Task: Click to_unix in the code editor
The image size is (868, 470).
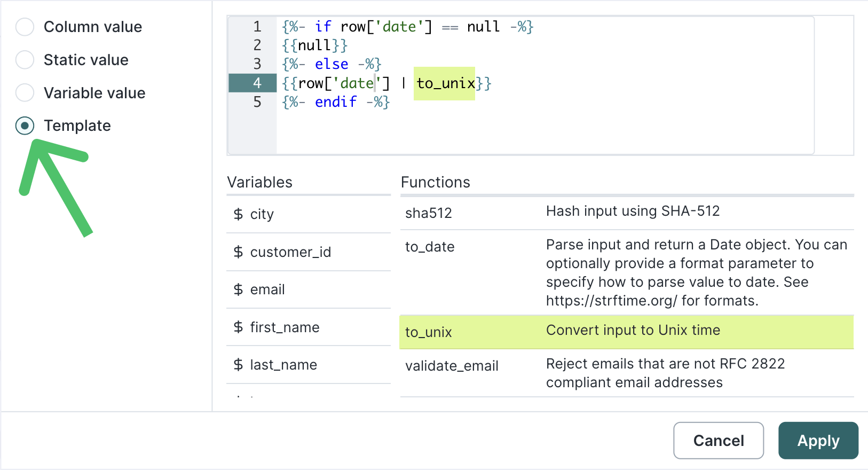Action: pos(446,83)
